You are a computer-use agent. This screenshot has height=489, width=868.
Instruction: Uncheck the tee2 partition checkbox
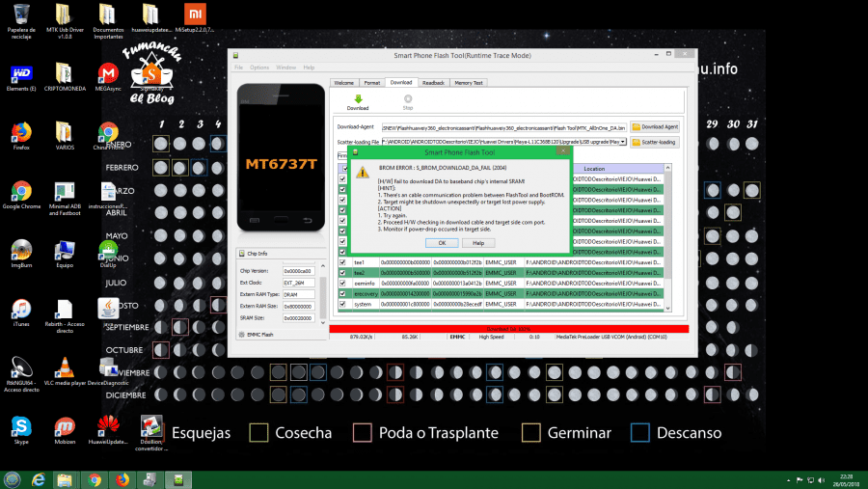tap(342, 272)
